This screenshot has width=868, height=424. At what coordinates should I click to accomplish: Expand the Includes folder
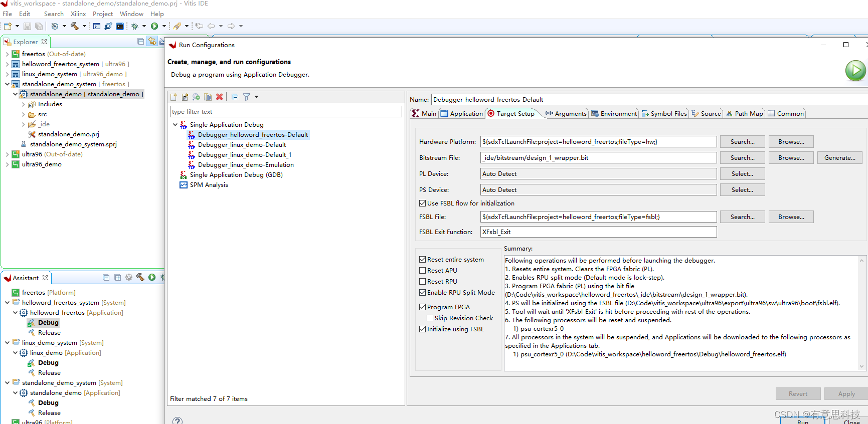click(x=23, y=104)
